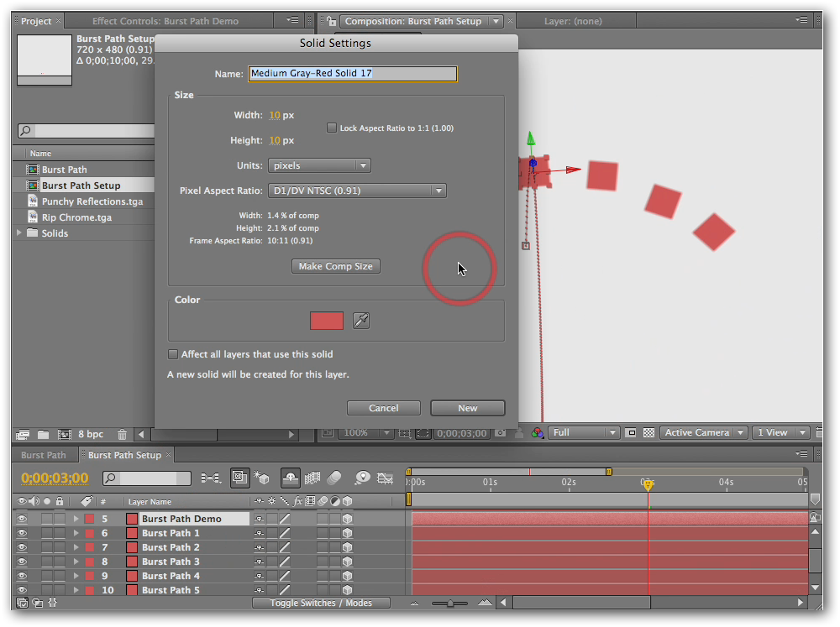Create a new composition from Project panel
Screen dimensions: 840x627
coord(65,434)
